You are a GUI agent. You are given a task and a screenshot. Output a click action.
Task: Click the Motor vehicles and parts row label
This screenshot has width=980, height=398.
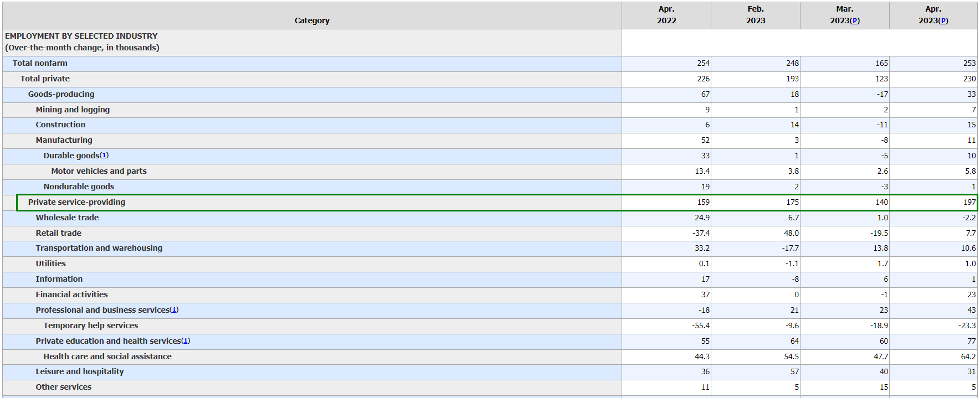click(99, 171)
